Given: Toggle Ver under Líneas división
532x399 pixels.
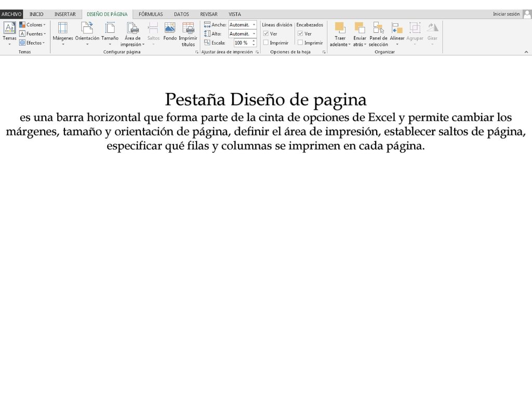Looking at the screenshot, I should [266, 34].
